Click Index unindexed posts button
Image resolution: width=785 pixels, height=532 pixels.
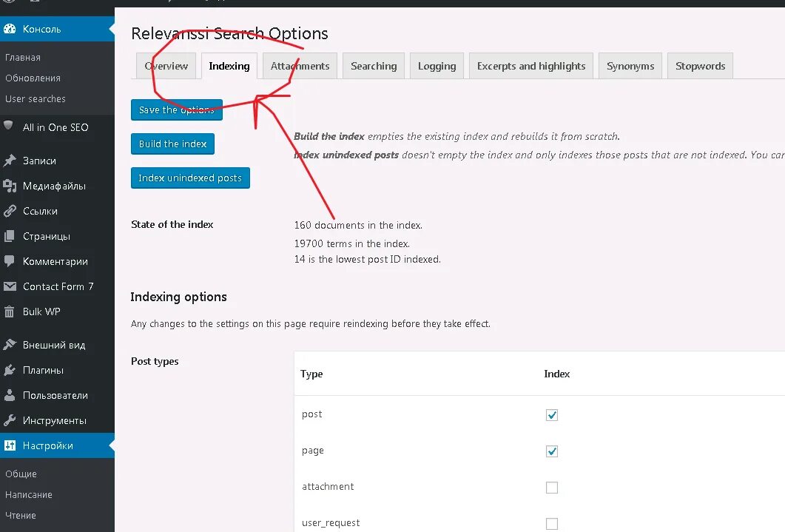pyautogui.click(x=190, y=178)
